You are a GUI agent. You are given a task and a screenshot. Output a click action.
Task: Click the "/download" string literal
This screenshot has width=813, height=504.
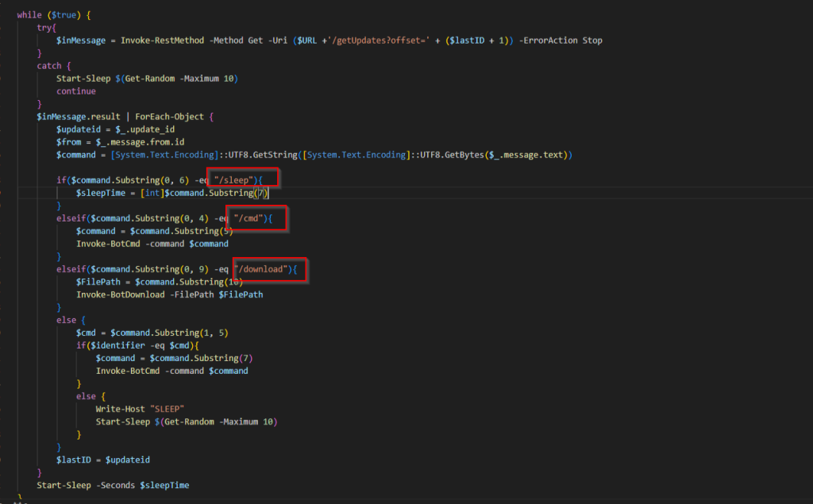point(260,269)
